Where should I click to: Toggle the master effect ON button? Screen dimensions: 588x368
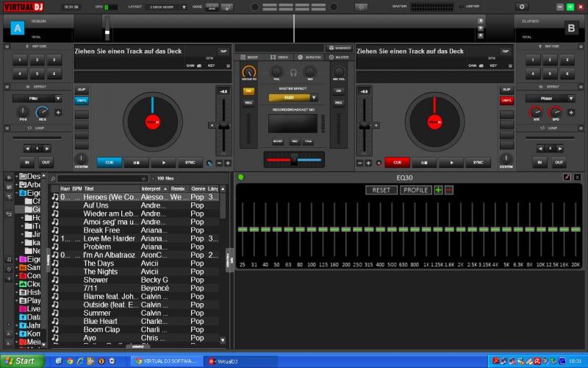(248, 91)
